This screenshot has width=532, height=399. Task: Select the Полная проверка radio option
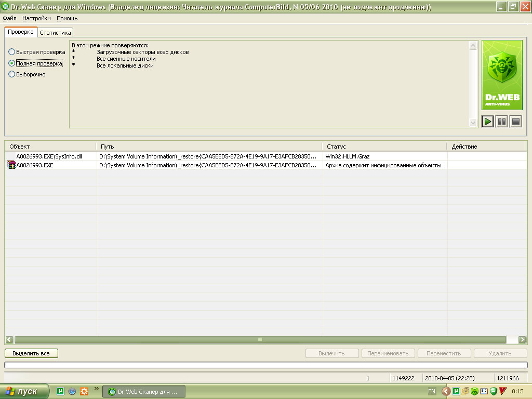point(36,63)
